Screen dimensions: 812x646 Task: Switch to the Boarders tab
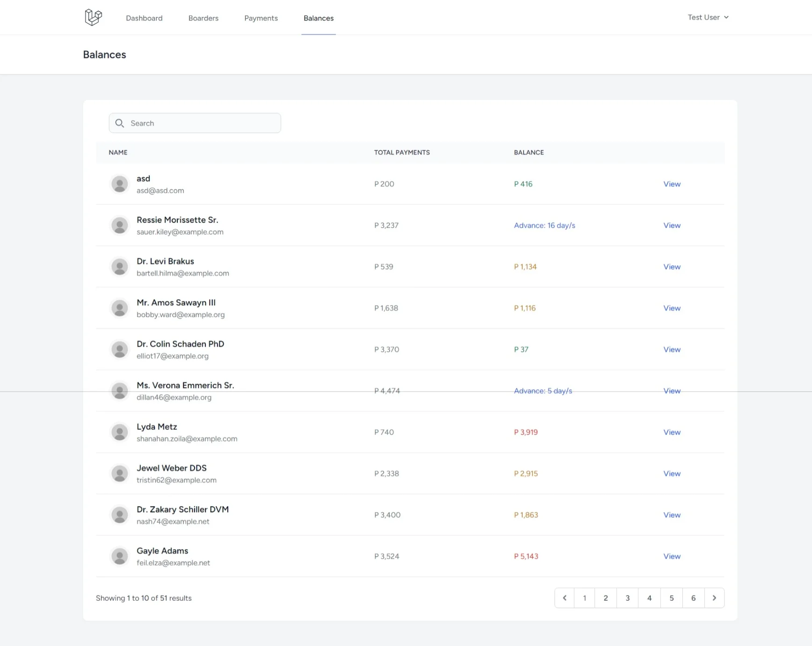point(203,18)
